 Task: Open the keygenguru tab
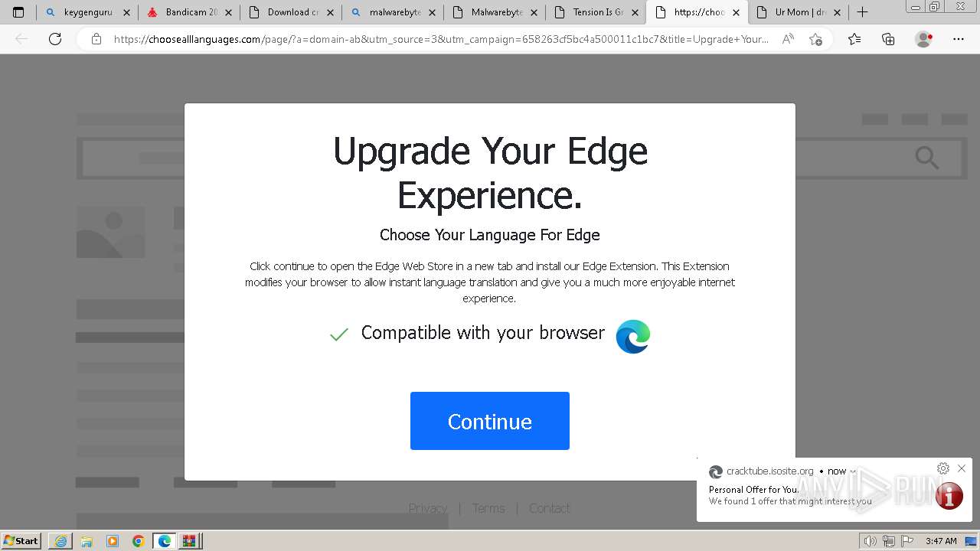point(88,12)
